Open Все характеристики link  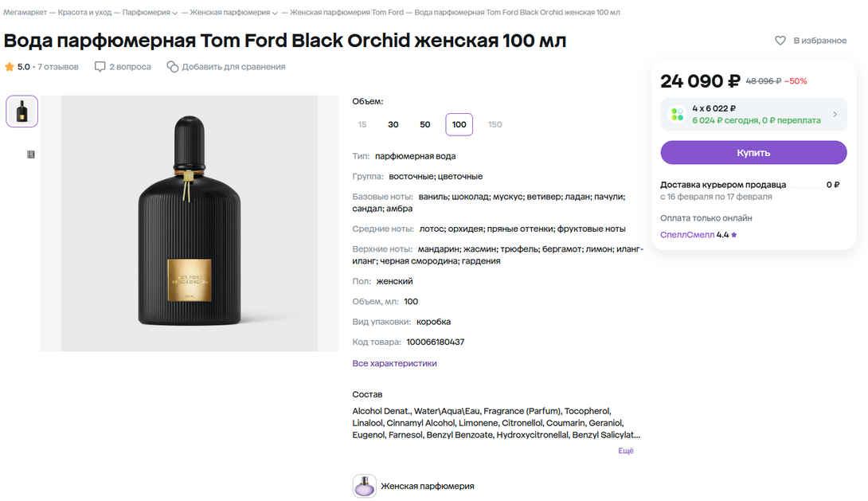point(394,363)
